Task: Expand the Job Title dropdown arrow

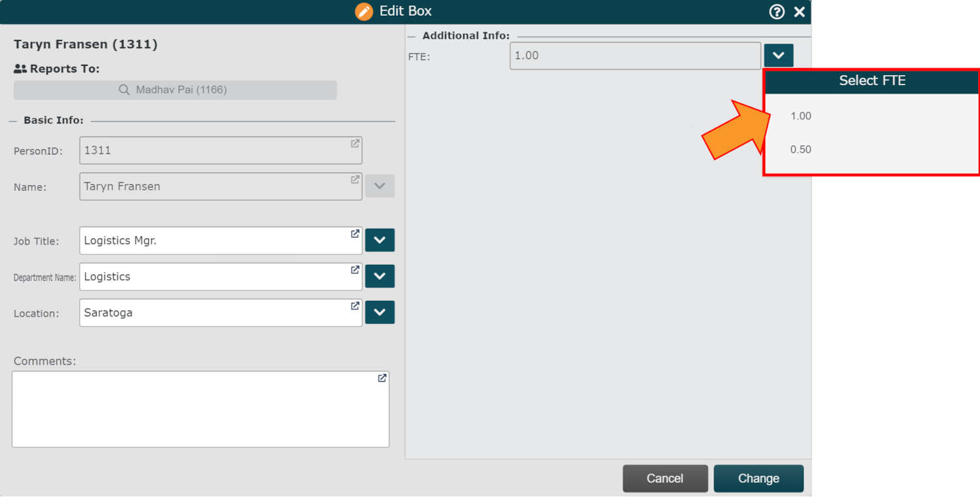Action: [x=380, y=241]
